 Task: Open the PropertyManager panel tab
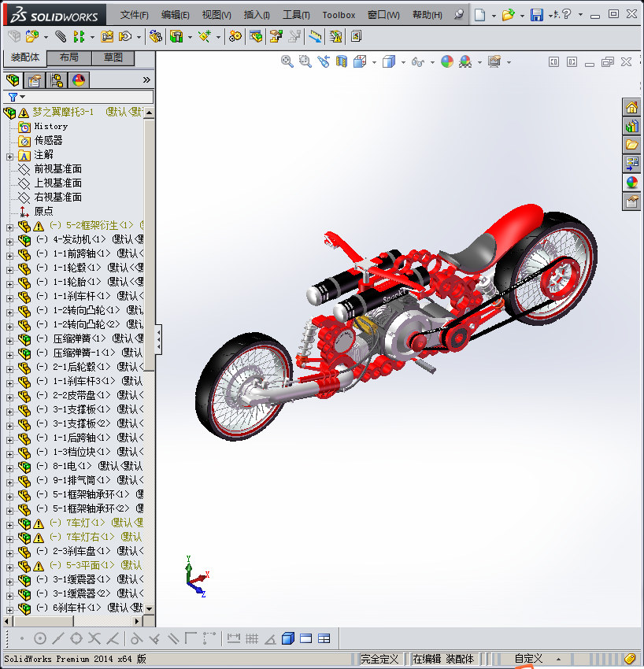click(x=34, y=80)
